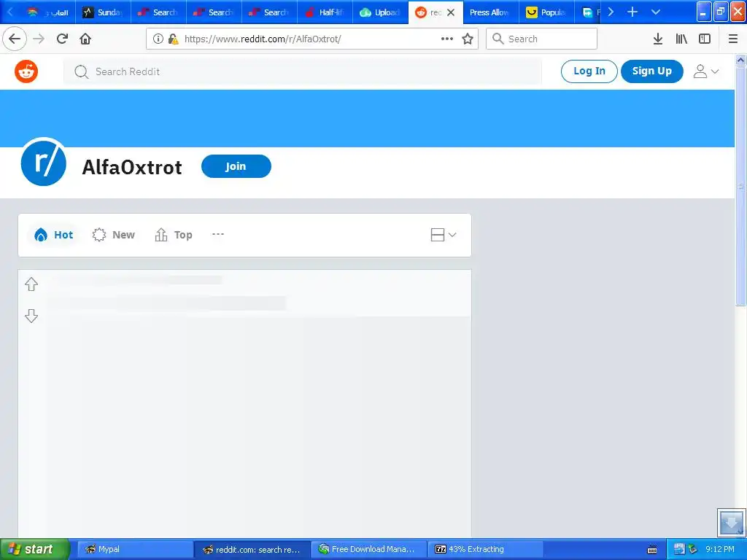Open the page actions three-dot menu
Viewport: 747px width, 560px height.
(447, 39)
